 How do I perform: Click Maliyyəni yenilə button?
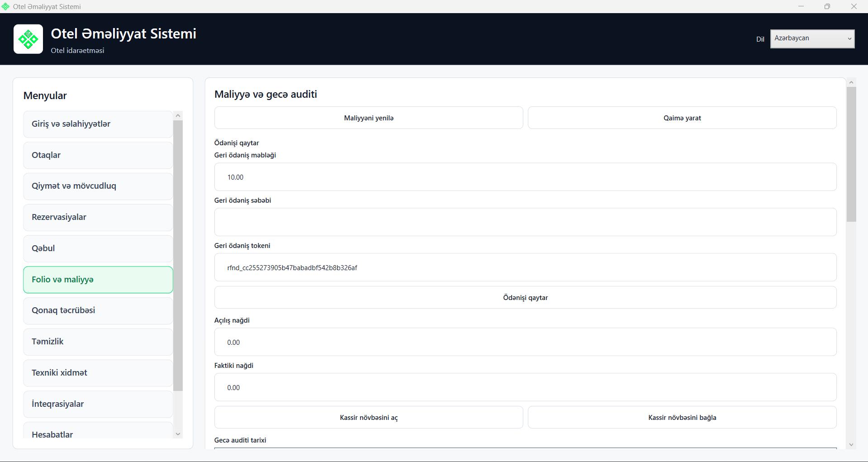pos(369,118)
